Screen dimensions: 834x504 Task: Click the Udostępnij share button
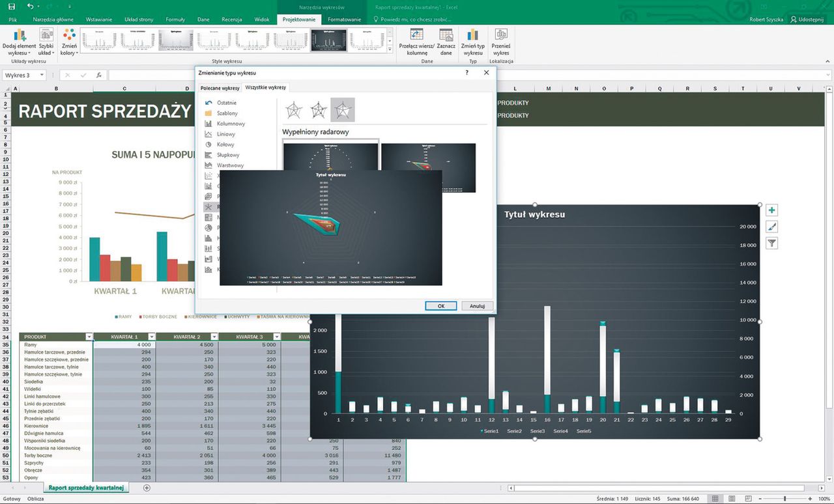coord(807,20)
